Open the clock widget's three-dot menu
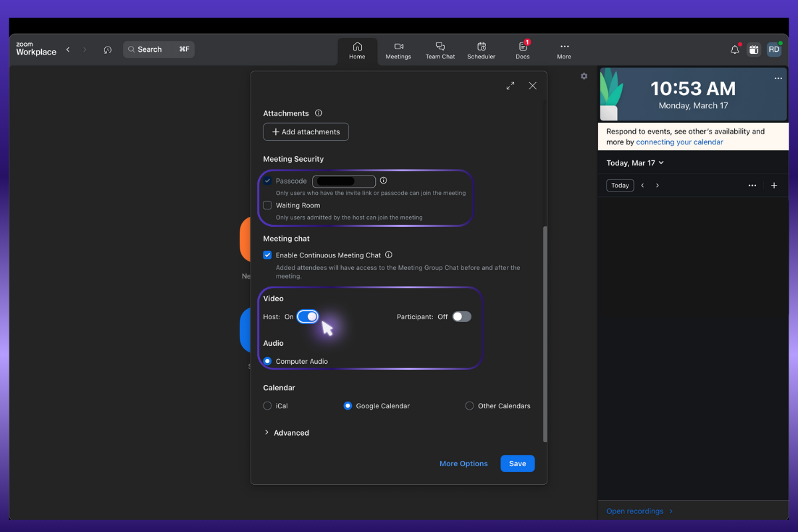This screenshot has width=798, height=532. click(778, 78)
